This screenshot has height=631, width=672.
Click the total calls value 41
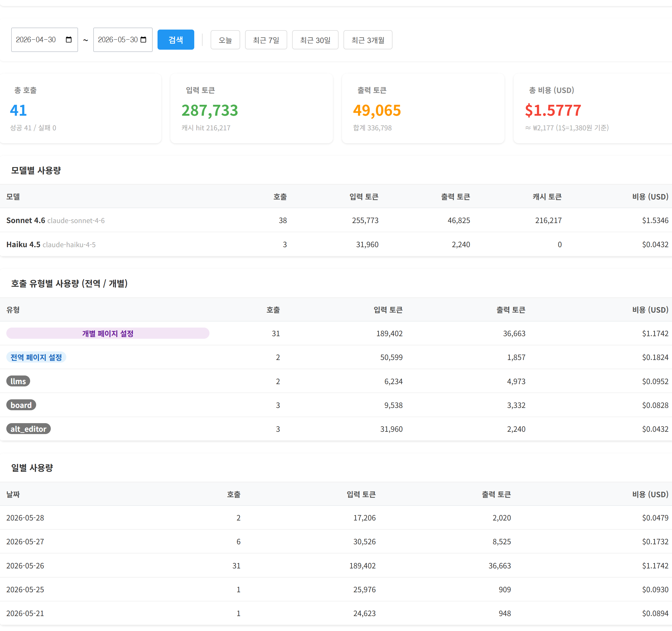tap(18, 110)
